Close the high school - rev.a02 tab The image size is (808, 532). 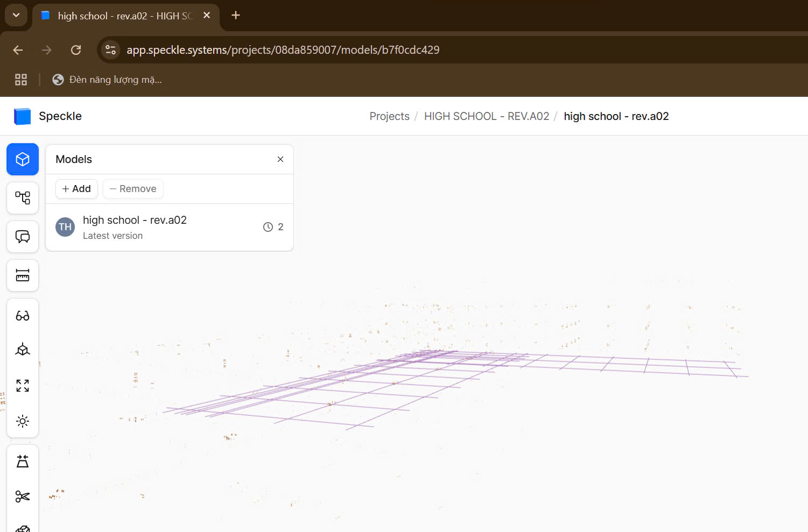coord(207,16)
